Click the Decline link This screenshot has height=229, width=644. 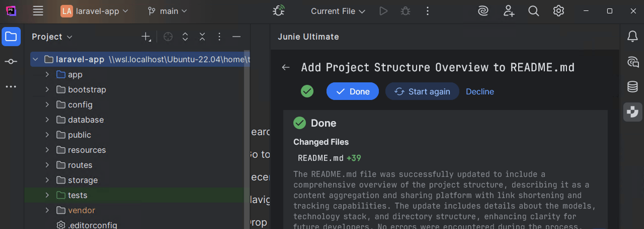point(479,91)
